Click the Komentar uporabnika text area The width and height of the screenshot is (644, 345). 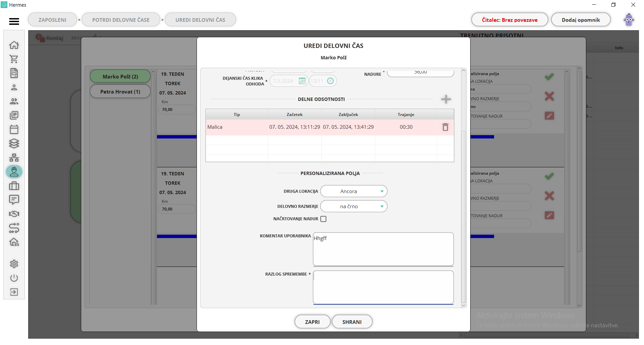tap(383, 249)
